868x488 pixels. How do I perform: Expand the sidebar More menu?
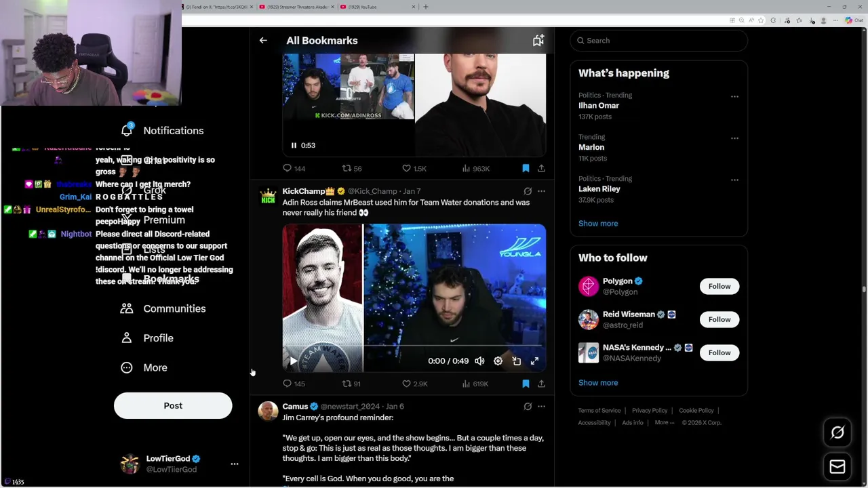[144, 367]
